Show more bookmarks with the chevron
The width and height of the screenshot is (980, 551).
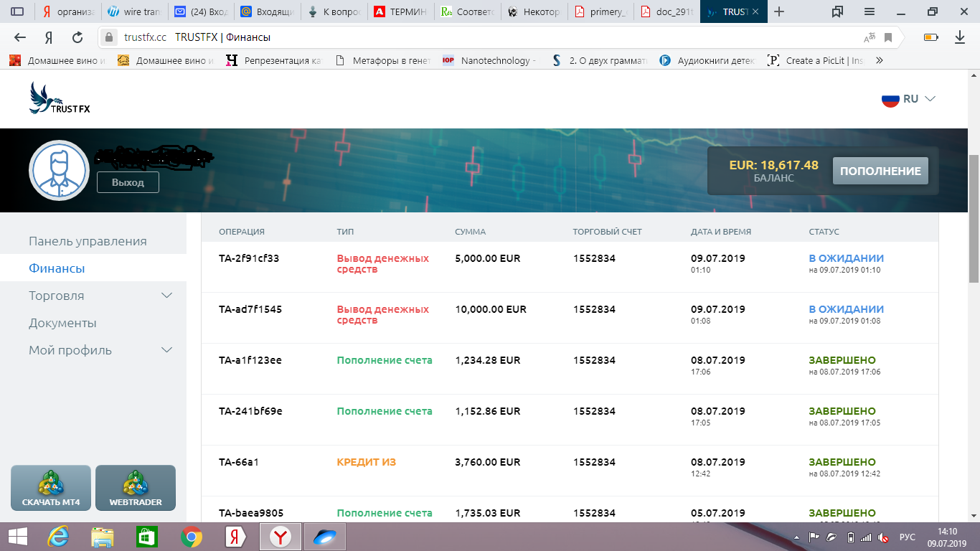tap(880, 61)
